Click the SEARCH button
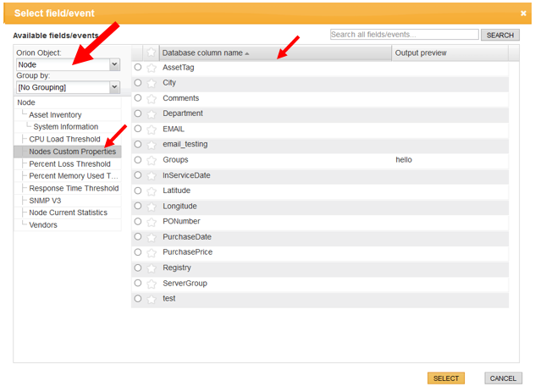Viewport: 535px width, 392px height. coord(499,36)
